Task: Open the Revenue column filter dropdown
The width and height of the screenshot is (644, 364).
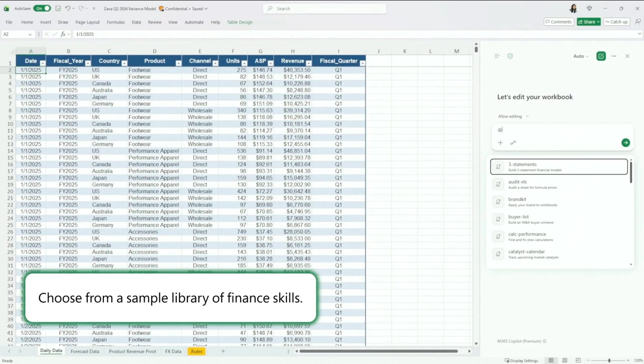Action: pos(309,63)
